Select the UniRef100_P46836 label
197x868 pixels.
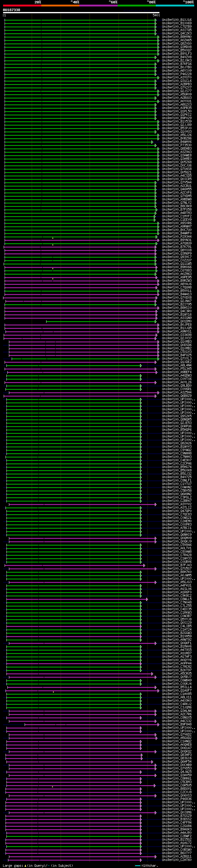click(x=177, y=799)
